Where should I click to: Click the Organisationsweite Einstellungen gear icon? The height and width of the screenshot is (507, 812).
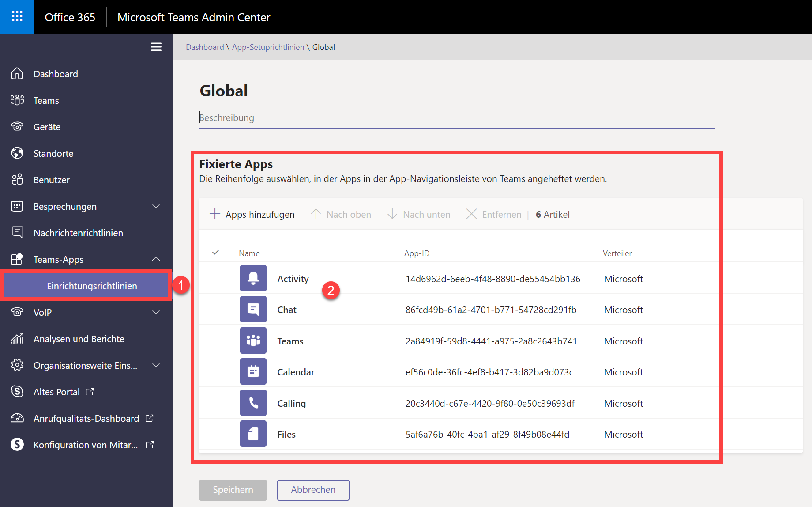click(x=17, y=365)
